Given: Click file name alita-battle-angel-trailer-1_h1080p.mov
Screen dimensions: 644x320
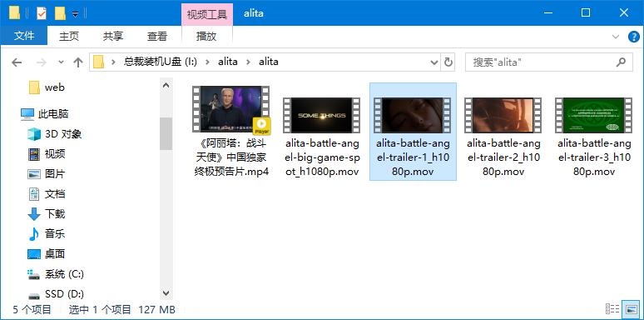Looking at the screenshot, I should coord(413,158).
